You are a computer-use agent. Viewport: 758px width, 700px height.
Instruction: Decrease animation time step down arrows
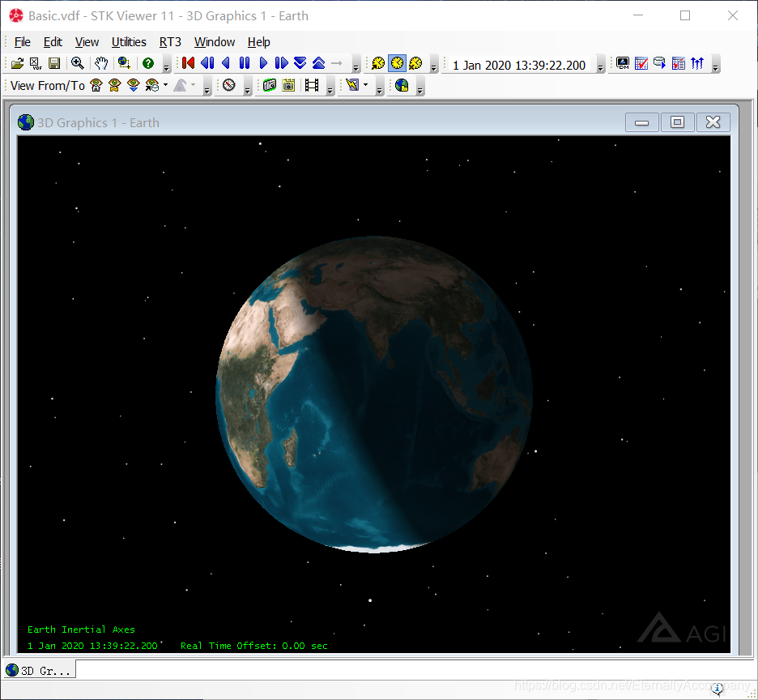pyautogui.click(x=300, y=63)
